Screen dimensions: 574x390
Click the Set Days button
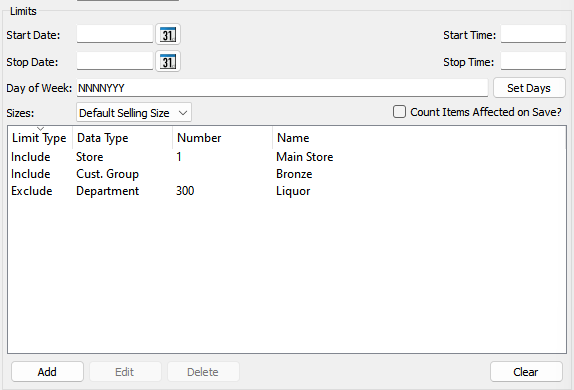click(x=529, y=88)
